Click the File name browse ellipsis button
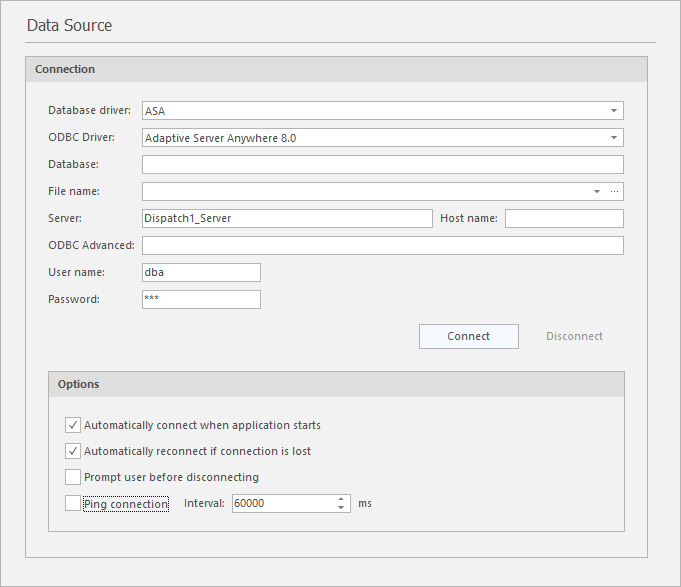 (615, 191)
